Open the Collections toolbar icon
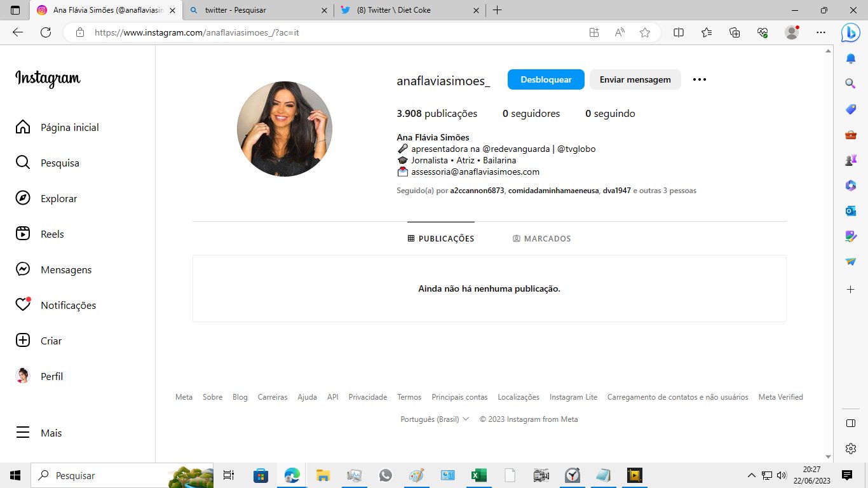Image resolution: width=868 pixels, height=488 pixels. [735, 32]
